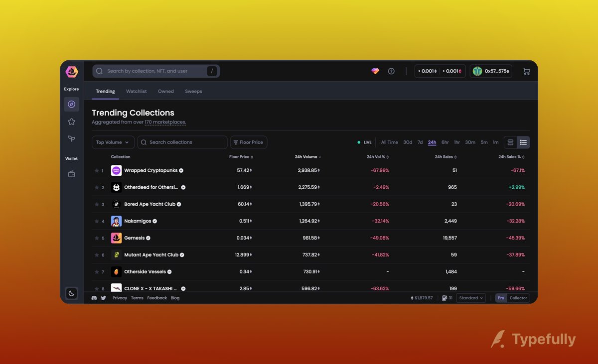Open the Wallet sidebar icon

point(71,174)
